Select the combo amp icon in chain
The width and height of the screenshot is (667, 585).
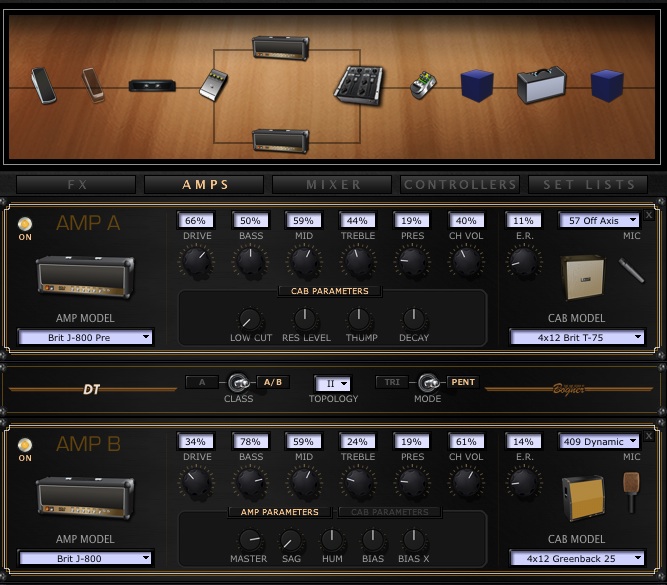541,87
